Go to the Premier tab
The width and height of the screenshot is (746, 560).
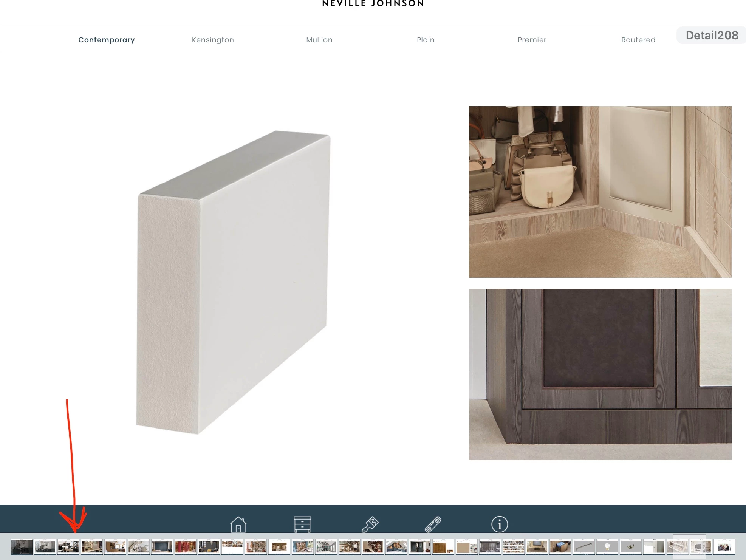click(532, 40)
